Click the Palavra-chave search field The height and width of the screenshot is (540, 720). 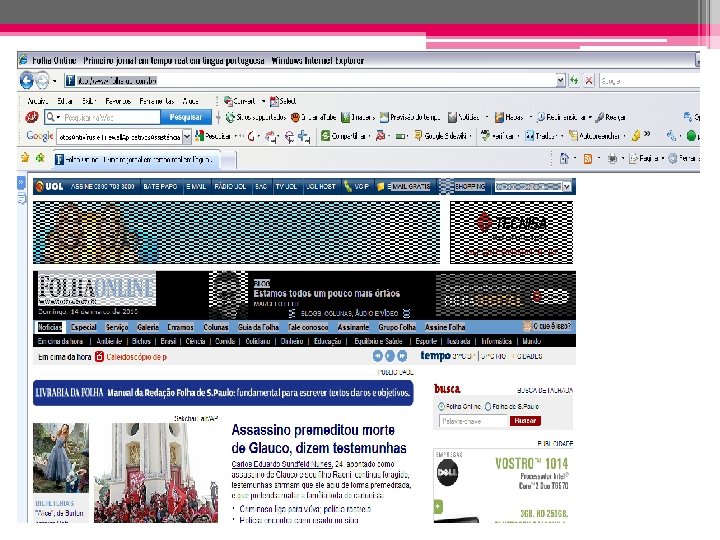click(x=473, y=421)
